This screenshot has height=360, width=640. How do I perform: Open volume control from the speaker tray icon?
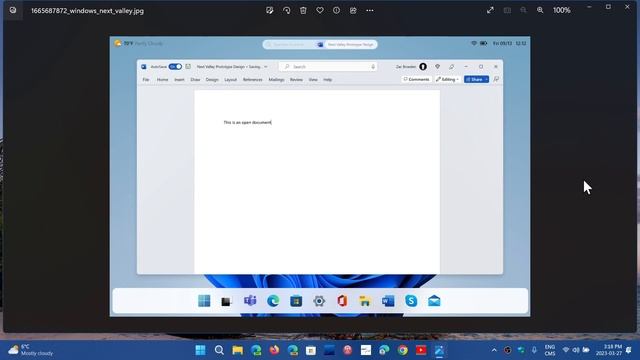[576, 350]
